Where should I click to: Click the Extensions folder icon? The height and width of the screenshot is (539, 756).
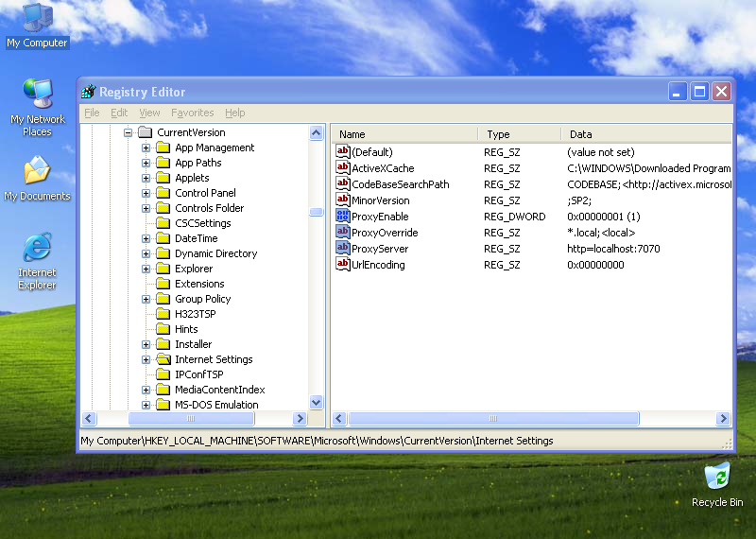[163, 284]
